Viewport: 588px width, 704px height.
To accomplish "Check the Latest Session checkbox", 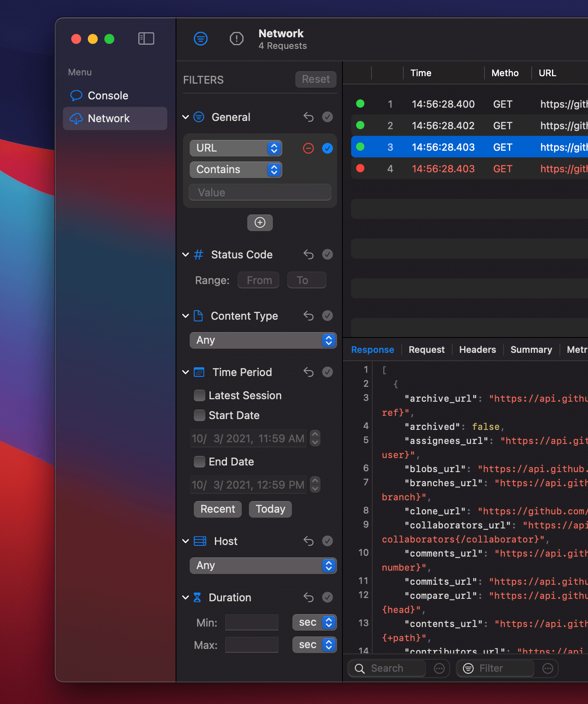I will [200, 395].
